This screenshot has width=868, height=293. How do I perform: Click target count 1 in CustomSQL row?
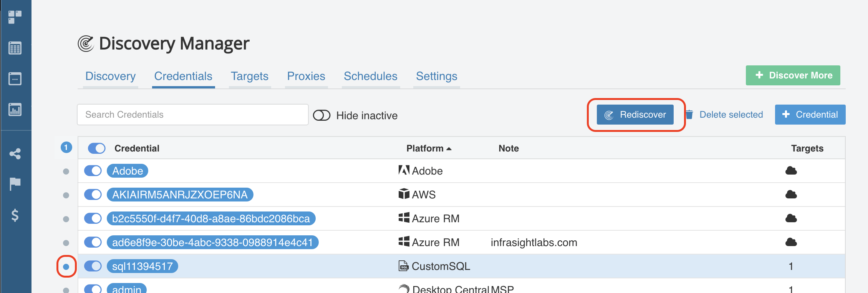[791, 266]
